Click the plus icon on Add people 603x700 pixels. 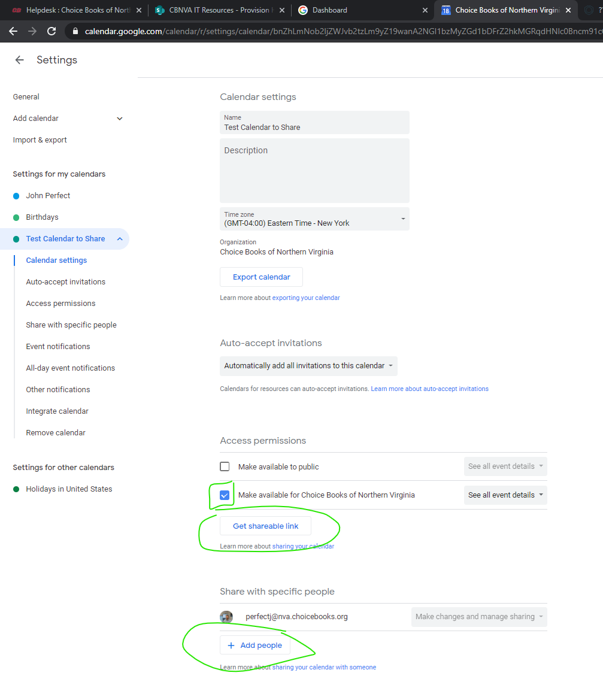(x=231, y=646)
